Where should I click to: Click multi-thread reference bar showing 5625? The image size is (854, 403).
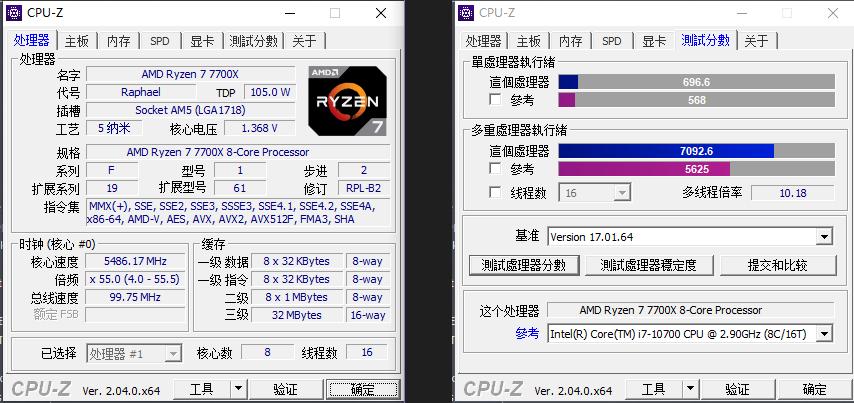pos(697,169)
